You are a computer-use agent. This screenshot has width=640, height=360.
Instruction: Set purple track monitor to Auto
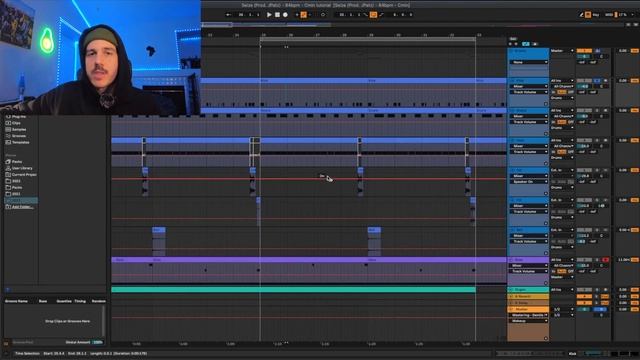[562, 271]
